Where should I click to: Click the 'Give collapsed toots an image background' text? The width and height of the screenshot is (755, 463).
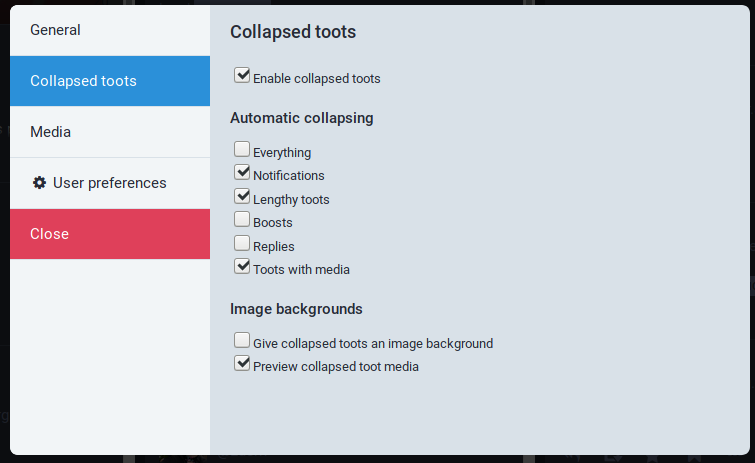[373, 344]
